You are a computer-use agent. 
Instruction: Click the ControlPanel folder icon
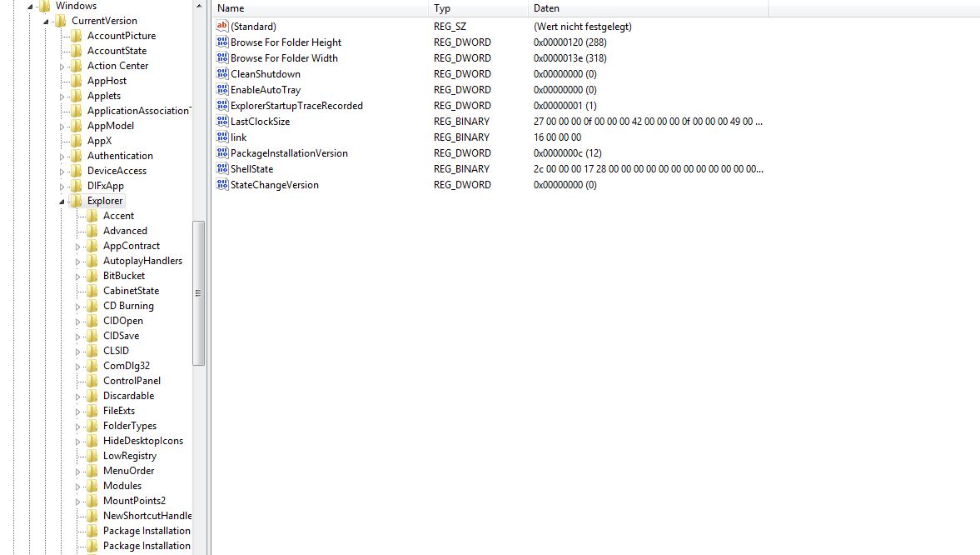pyautogui.click(x=92, y=381)
